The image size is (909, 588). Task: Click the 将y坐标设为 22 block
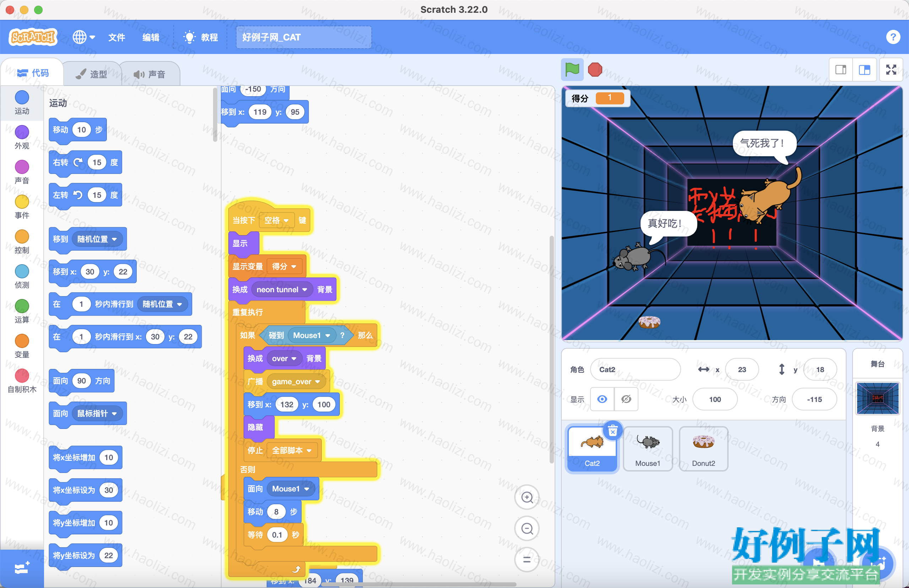[85, 555]
